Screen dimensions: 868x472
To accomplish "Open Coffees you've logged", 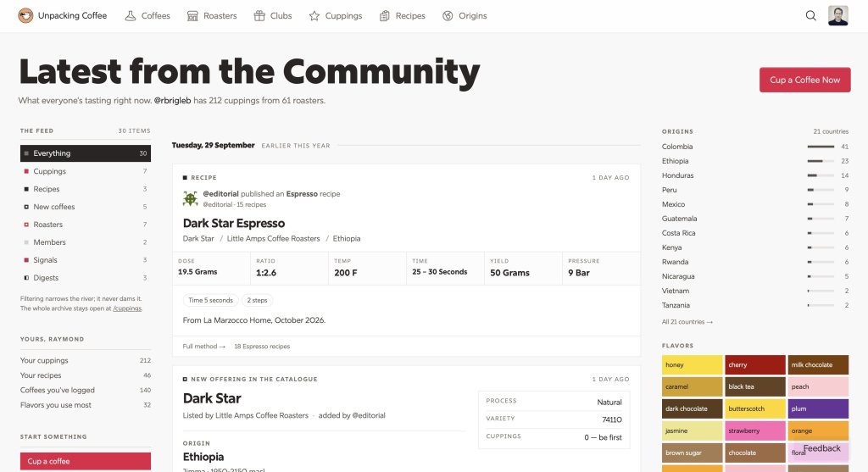I will 86,390.
